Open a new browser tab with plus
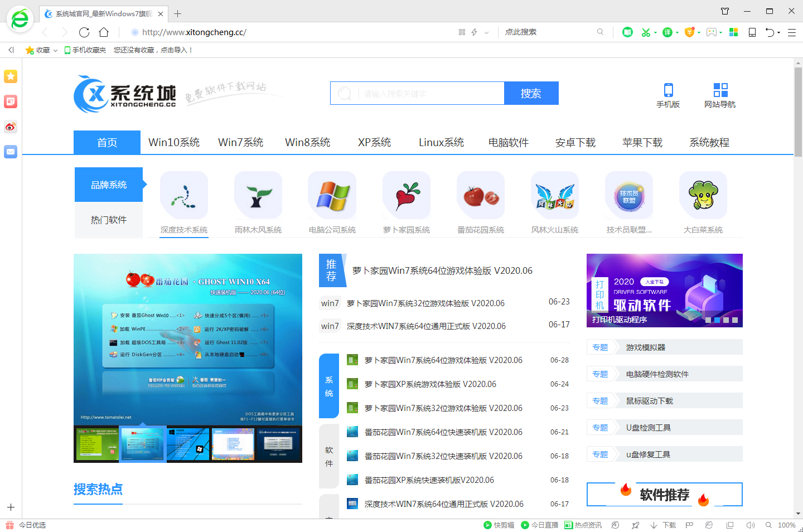Image resolution: width=803 pixels, height=532 pixels. pos(178,13)
